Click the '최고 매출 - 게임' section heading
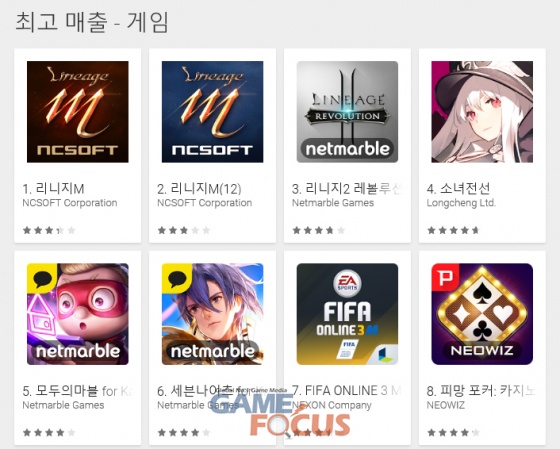 point(92,22)
